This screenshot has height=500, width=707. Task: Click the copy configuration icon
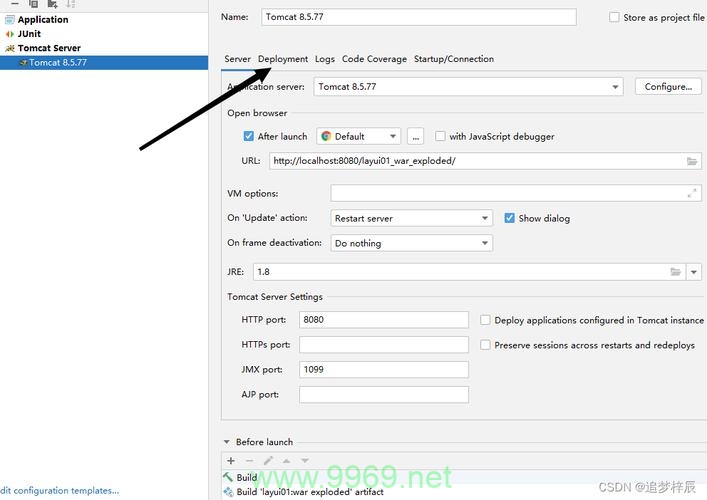33,4
